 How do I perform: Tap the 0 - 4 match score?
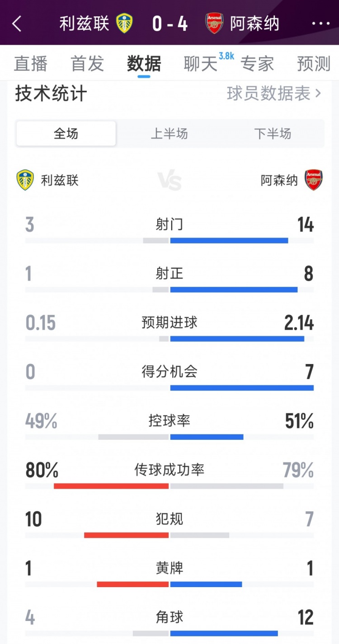(169, 23)
